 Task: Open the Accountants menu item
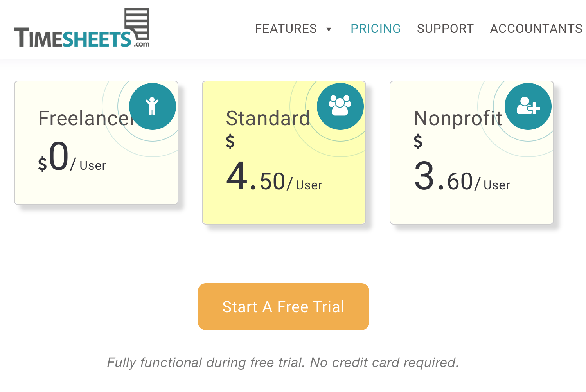pyautogui.click(x=536, y=29)
